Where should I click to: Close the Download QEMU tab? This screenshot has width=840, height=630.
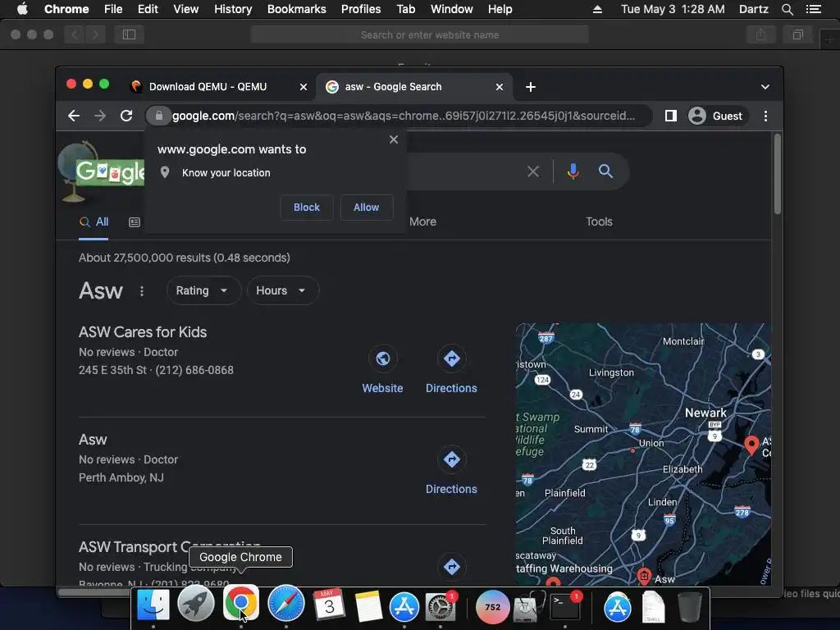(x=304, y=87)
